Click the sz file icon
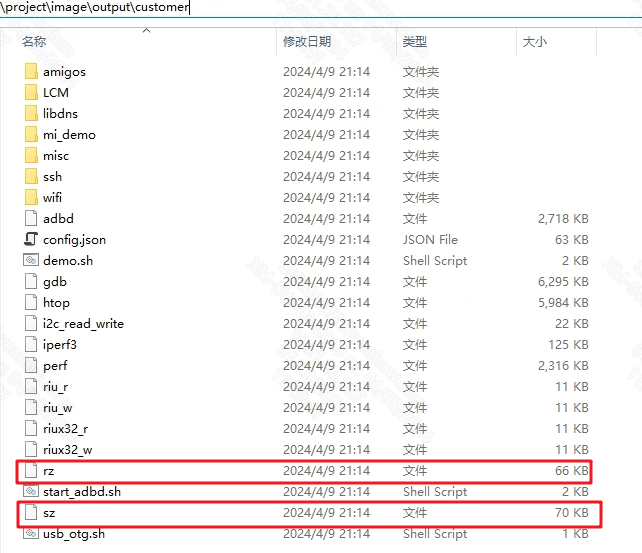 pyautogui.click(x=31, y=512)
